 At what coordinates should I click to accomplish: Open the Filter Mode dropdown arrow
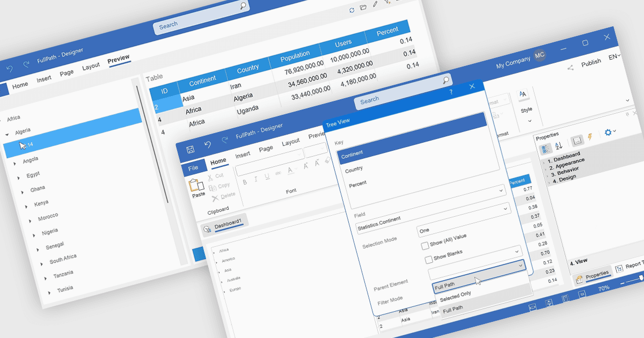point(520,266)
